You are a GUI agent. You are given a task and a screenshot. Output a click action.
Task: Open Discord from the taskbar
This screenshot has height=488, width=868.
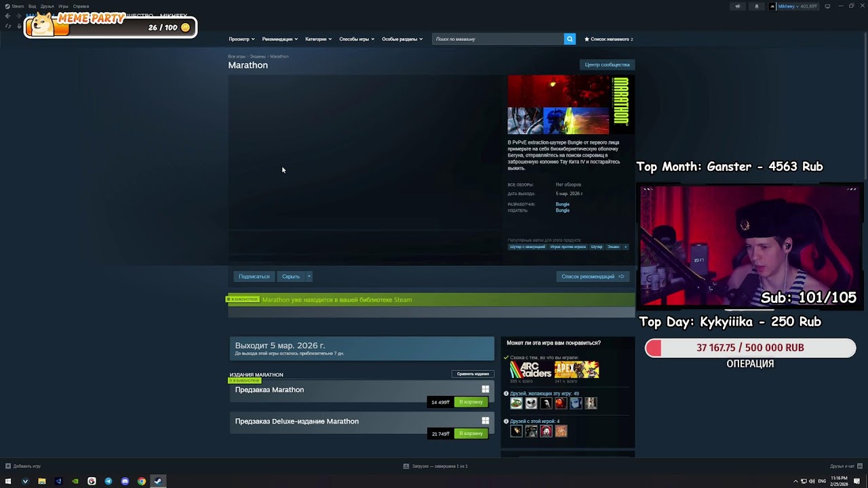[125, 481]
